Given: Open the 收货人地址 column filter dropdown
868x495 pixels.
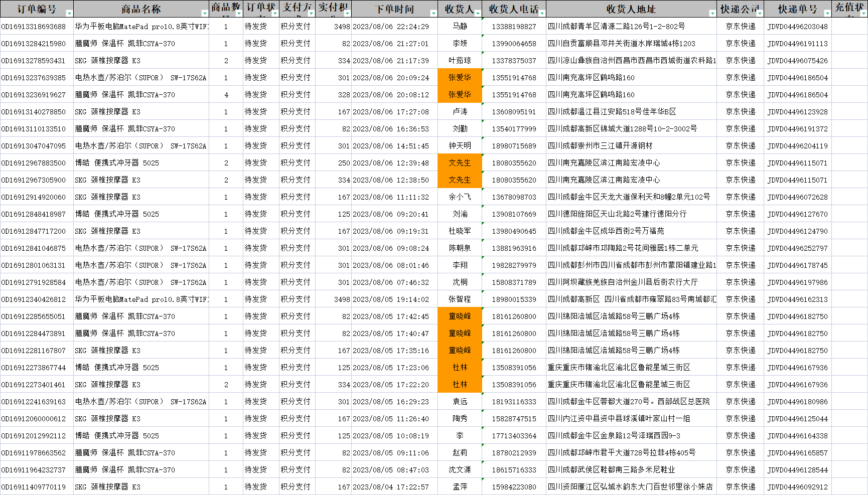Looking at the screenshot, I should [x=712, y=14].
